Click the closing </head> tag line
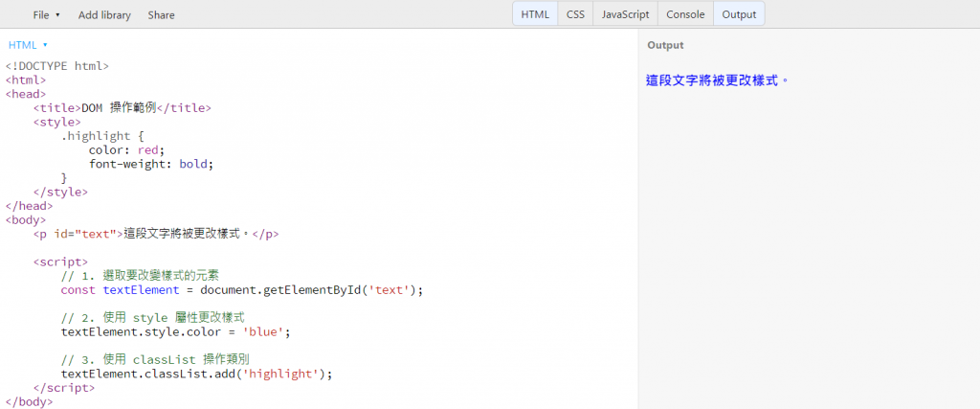The width and height of the screenshot is (980, 409). tap(30, 206)
